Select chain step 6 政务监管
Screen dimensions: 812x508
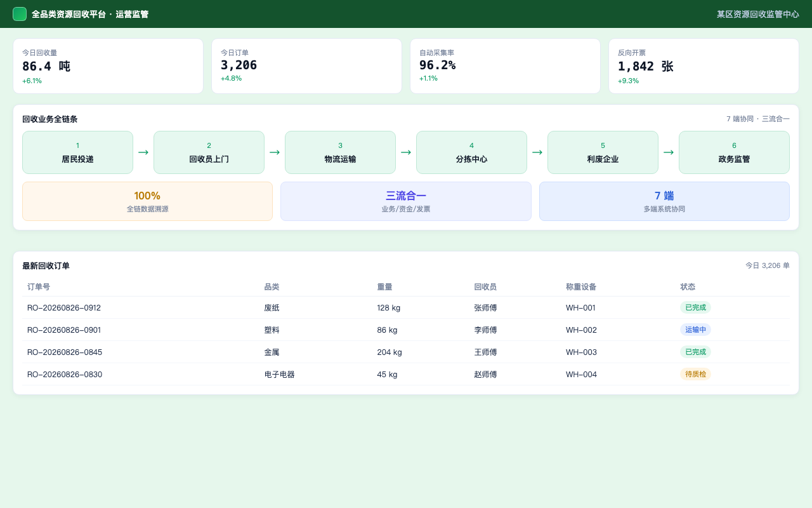(734, 152)
